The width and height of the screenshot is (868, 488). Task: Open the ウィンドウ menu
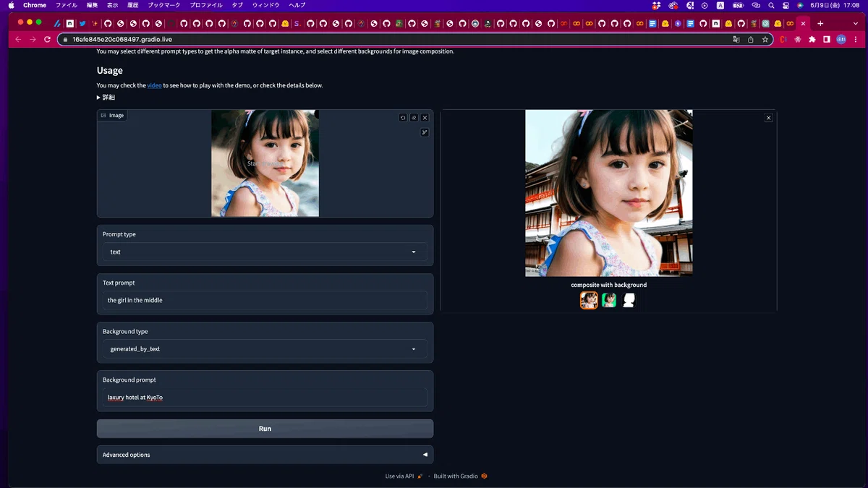click(265, 5)
